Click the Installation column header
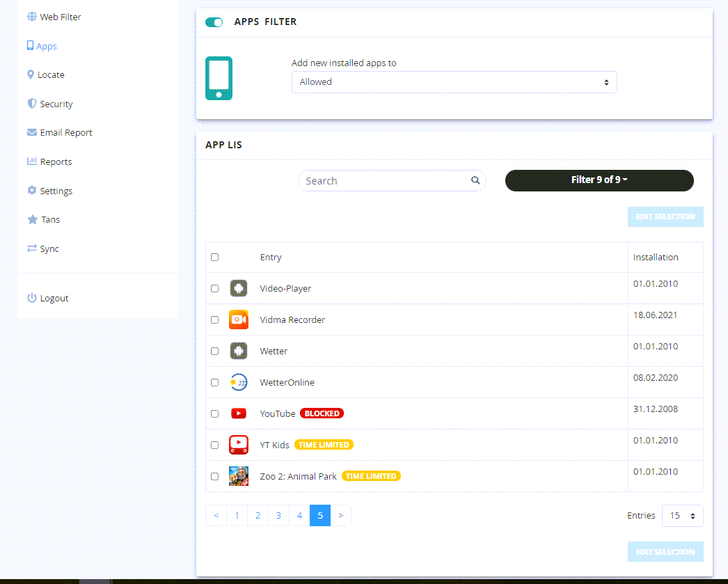The height and width of the screenshot is (584, 728). [x=656, y=257]
